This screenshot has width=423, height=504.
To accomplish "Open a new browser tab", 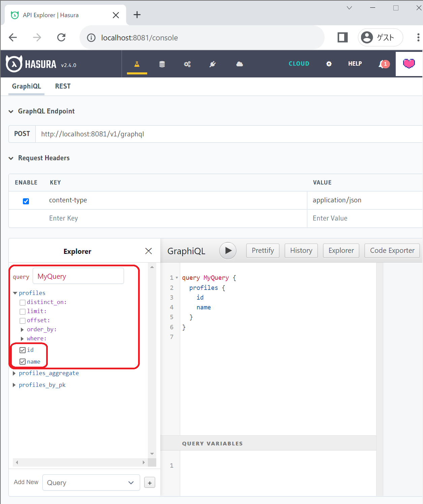I will 137,15.
